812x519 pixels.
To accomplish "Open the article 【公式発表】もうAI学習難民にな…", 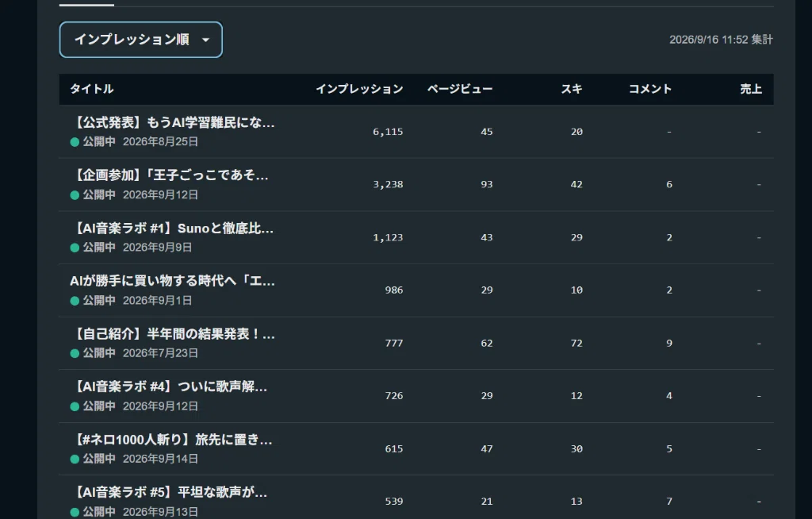I will (x=172, y=122).
